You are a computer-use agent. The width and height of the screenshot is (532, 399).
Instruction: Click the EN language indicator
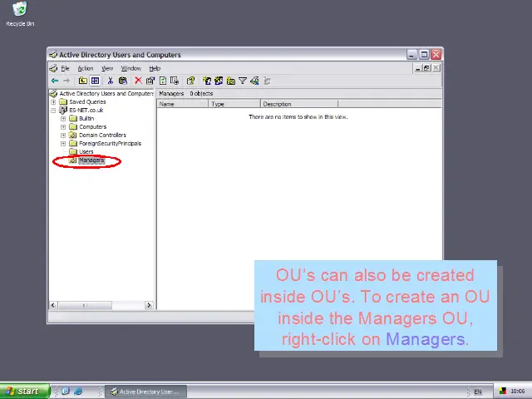[x=478, y=392]
